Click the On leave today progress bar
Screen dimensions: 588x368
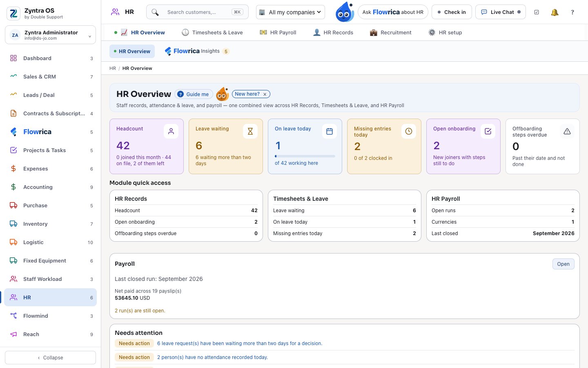pos(305,156)
